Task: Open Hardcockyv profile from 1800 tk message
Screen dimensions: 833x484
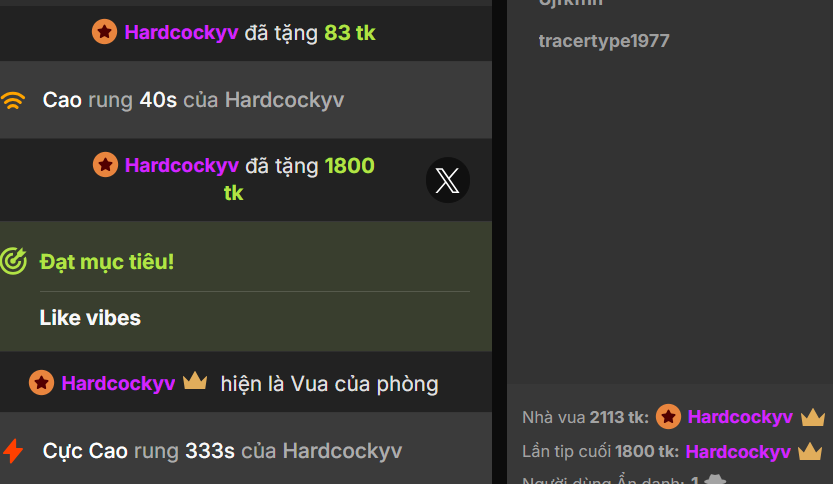Action: 182,165
